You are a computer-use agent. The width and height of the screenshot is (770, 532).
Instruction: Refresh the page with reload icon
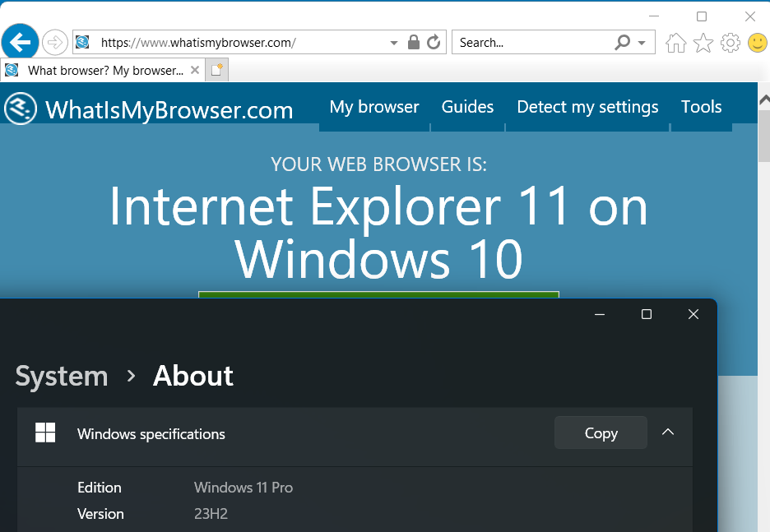click(434, 42)
